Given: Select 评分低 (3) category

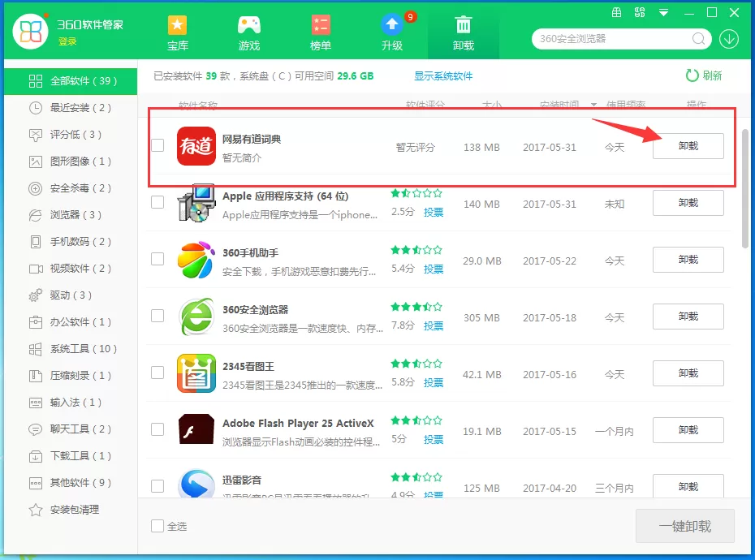Looking at the screenshot, I should point(71,135).
